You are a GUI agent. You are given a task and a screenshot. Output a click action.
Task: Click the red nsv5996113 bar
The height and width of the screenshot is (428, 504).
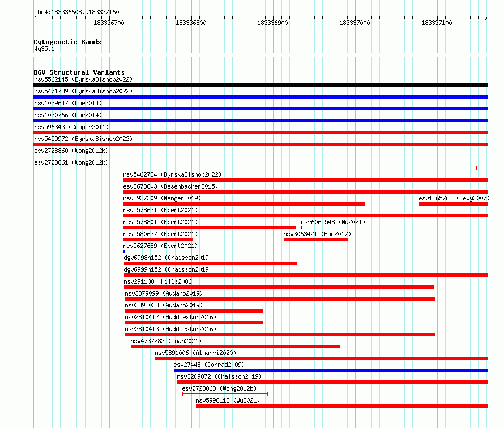tap(342, 406)
